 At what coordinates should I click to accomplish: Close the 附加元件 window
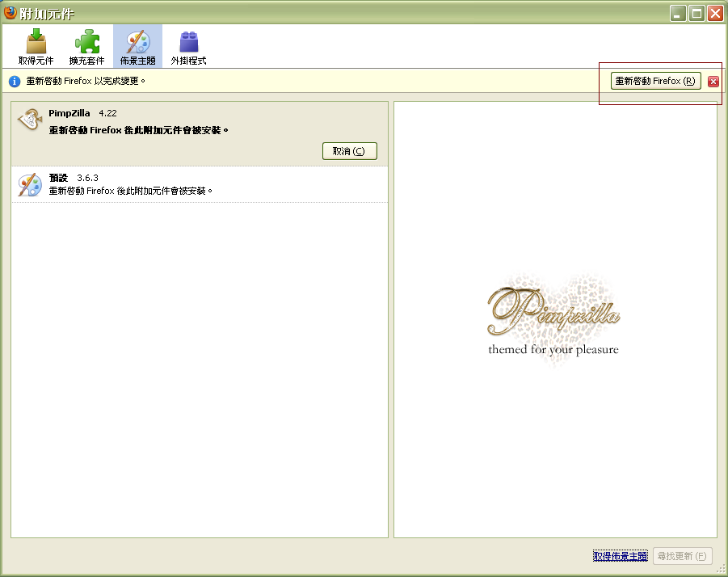715,14
